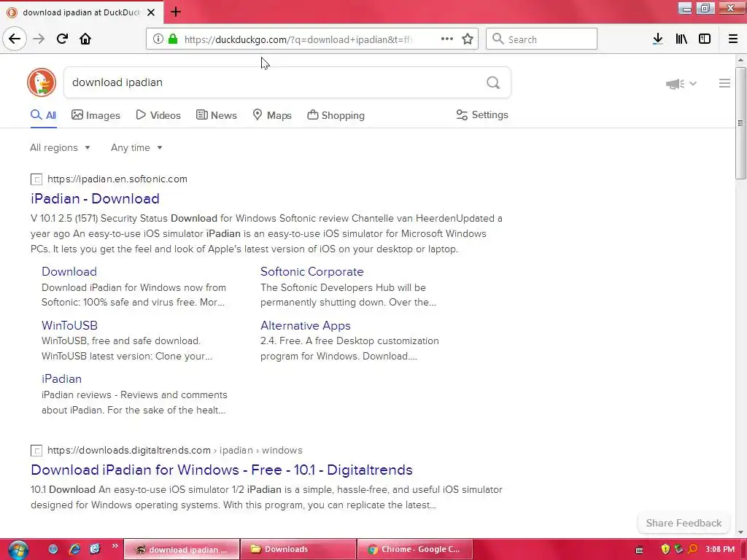Open the Softonic Corporate sublink
The width and height of the screenshot is (747, 560).
pos(312,271)
